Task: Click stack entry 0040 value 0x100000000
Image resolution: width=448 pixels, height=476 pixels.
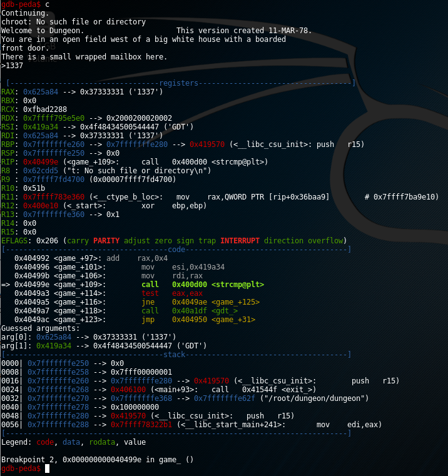Action: (x=135, y=407)
